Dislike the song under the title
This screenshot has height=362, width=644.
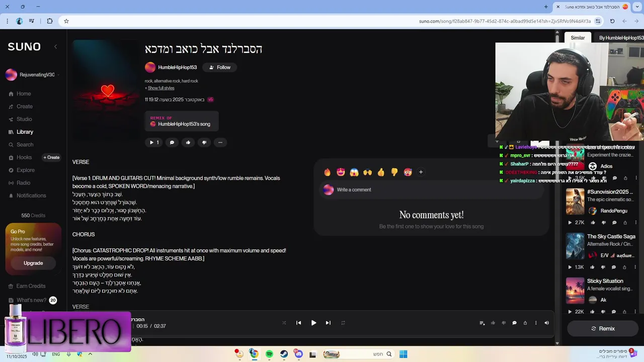(204, 142)
